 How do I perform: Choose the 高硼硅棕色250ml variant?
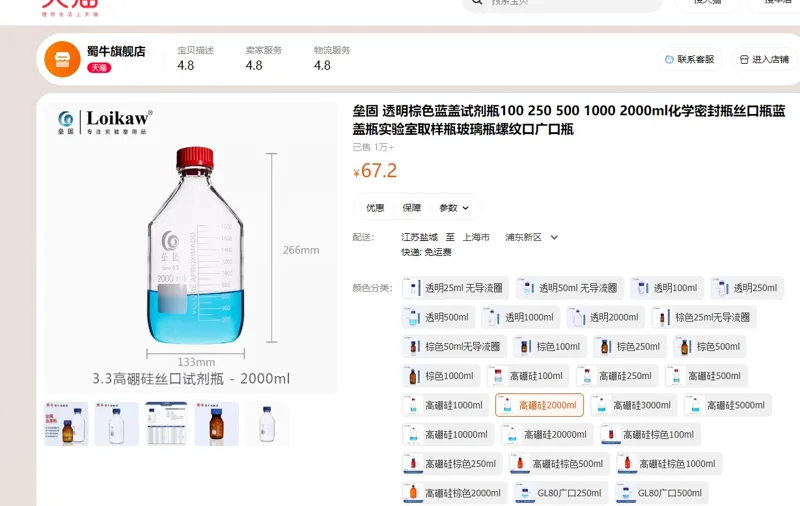tap(452, 464)
